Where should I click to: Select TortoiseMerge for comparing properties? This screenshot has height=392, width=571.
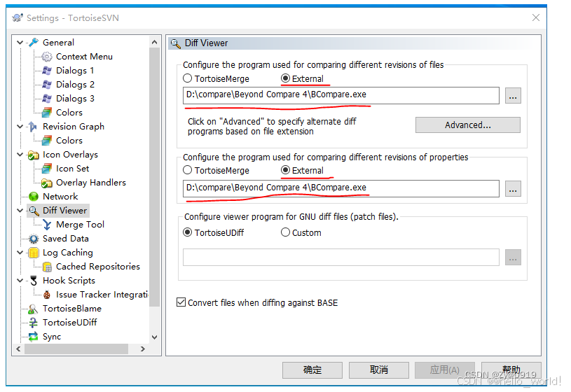(x=188, y=170)
